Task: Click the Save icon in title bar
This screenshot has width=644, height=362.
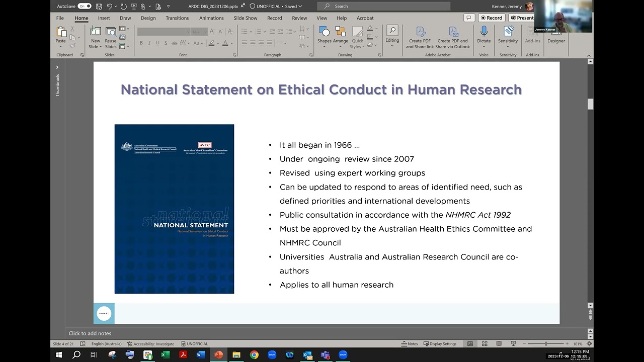Action: [x=100, y=6]
